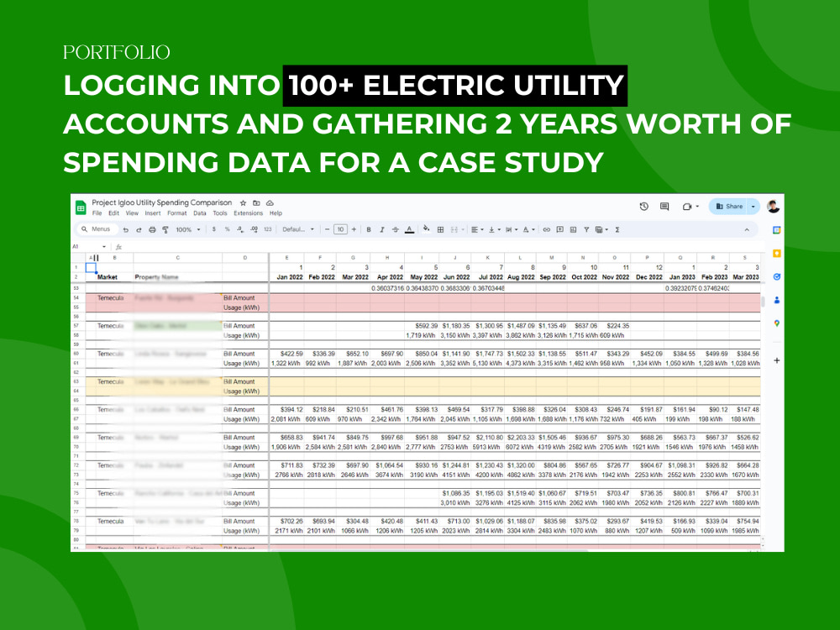Open the zoom 100% dropdown
The image size is (840, 630).
(x=188, y=230)
